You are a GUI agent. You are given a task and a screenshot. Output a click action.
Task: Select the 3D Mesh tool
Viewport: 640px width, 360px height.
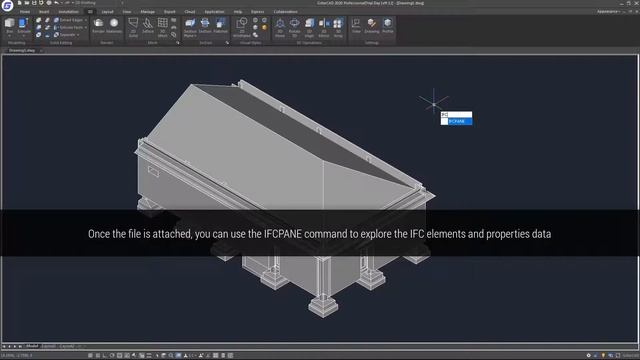(x=162, y=27)
